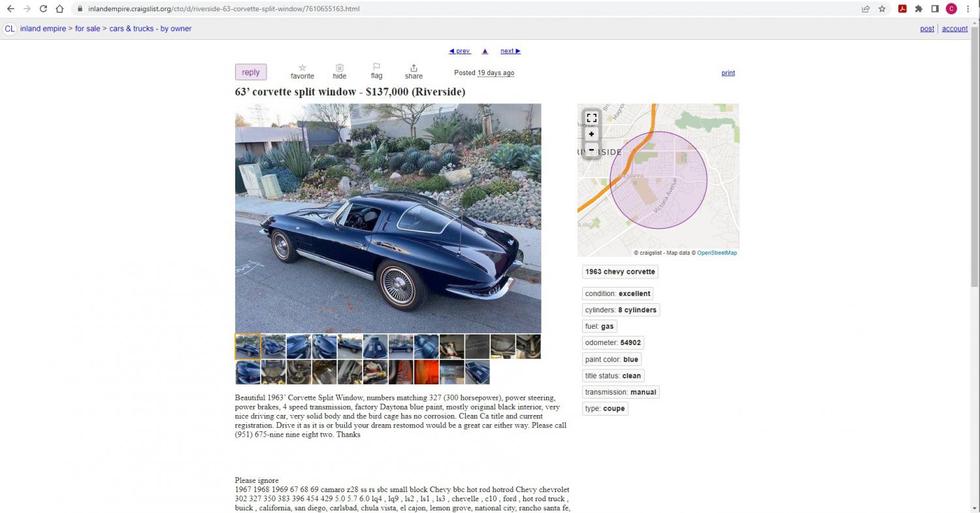980x513 pixels.
Task: Open the cars & trucks - by owner breadcrumb
Action: pos(150,29)
